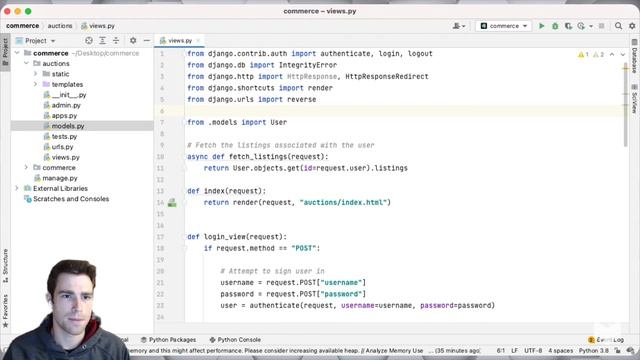This screenshot has width=640, height=360.
Task: Click the Stop button in toolbar
Action: click(601, 26)
